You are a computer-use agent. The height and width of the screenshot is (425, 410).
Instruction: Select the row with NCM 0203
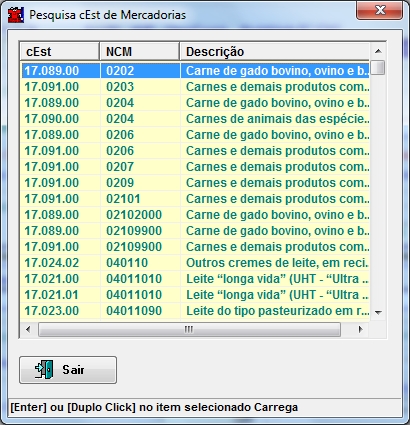(x=195, y=87)
